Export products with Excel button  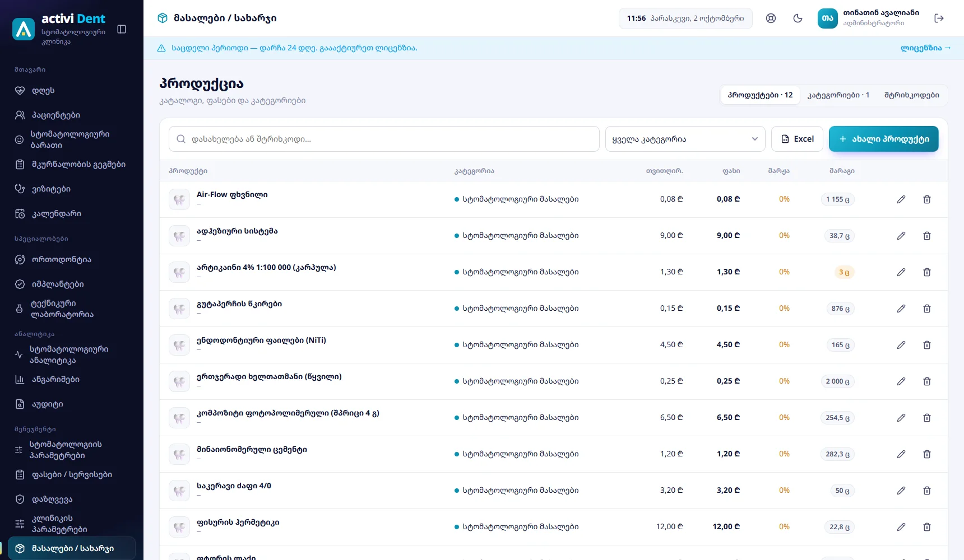click(x=797, y=139)
